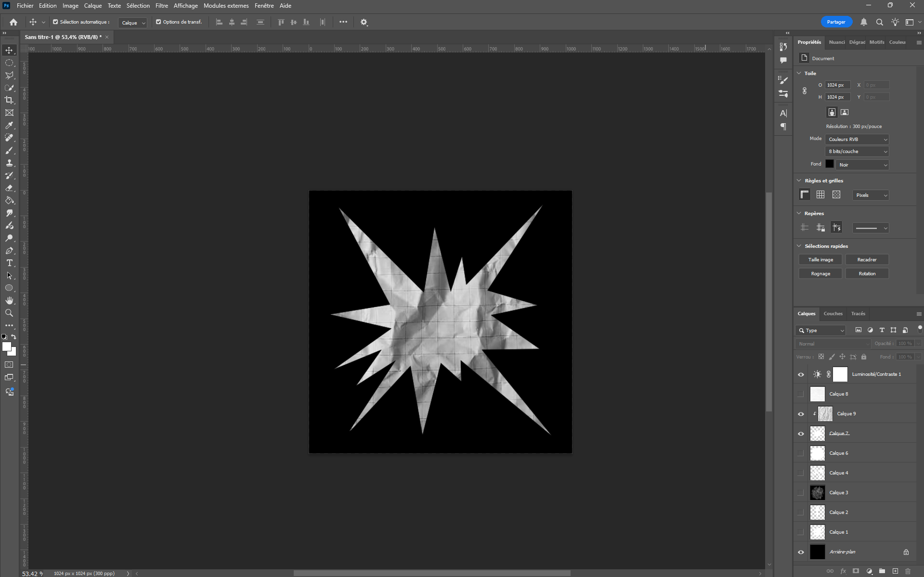The image size is (924, 577).
Task: Open notifications bell icon
Action: click(864, 22)
